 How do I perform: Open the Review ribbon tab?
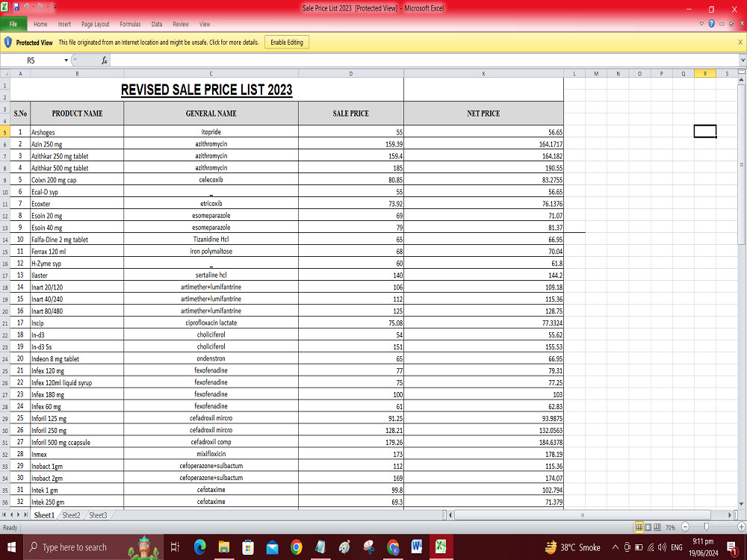pyautogui.click(x=181, y=25)
